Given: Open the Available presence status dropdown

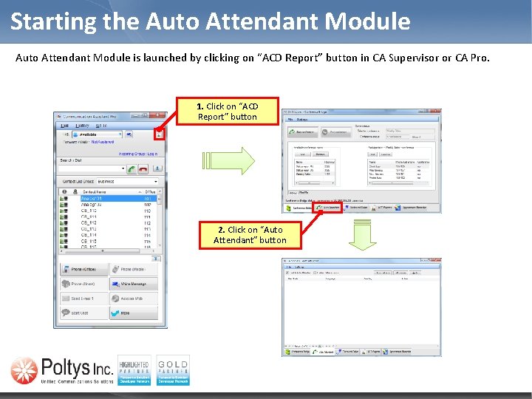Looking at the screenshot, I should [x=97, y=134].
